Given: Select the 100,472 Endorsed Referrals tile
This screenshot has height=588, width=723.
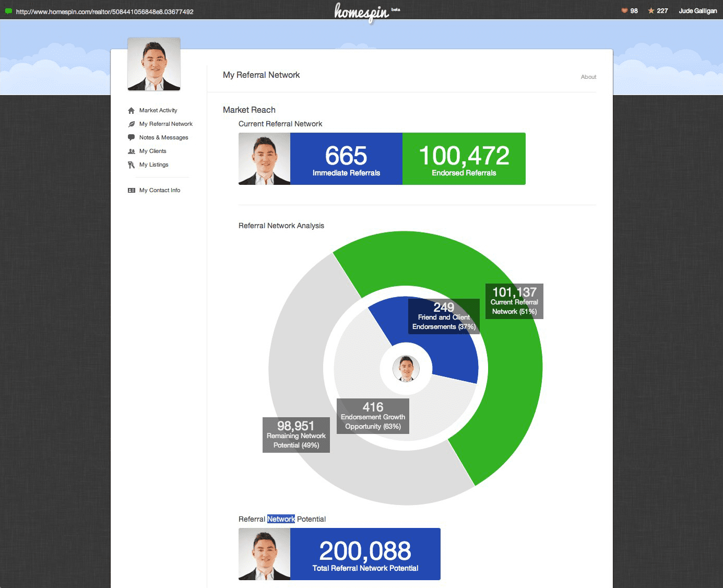Looking at the screenshot, I should click(464, 159).
